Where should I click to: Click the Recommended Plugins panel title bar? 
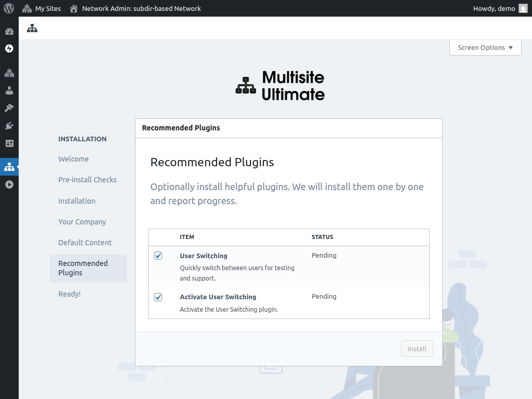pos(289,128)
